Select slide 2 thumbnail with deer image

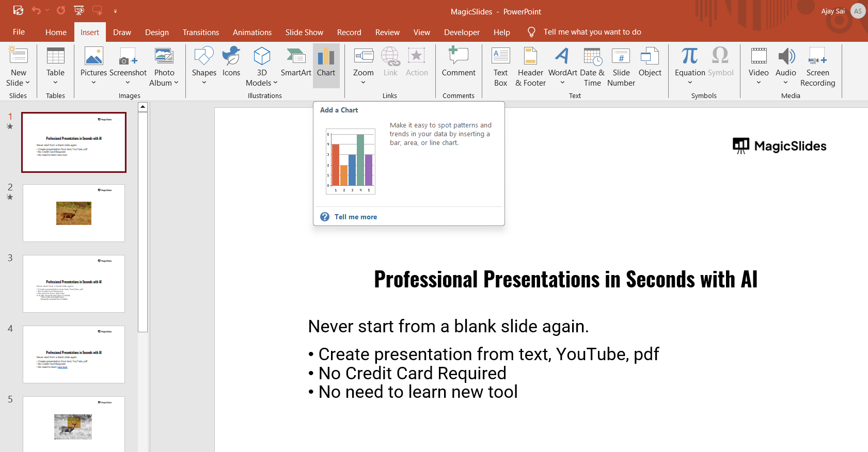click(74, 213)
